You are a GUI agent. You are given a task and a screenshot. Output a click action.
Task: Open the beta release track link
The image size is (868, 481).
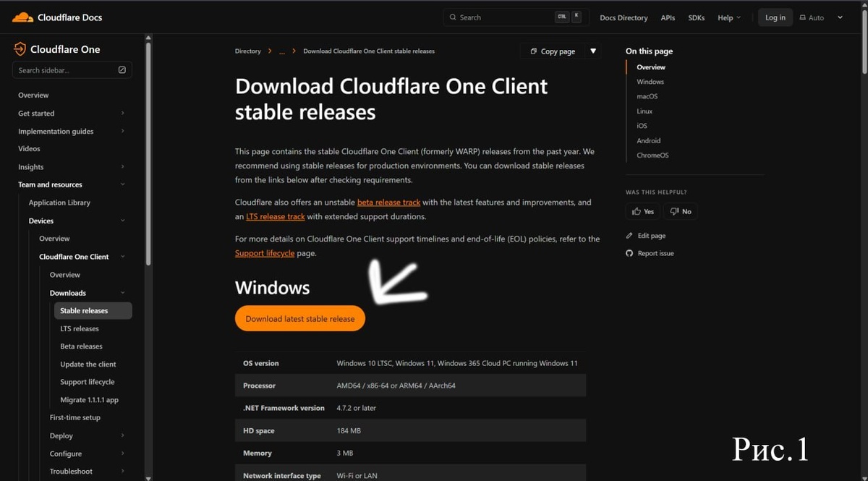pyautogui.click(x=388, y=203)
